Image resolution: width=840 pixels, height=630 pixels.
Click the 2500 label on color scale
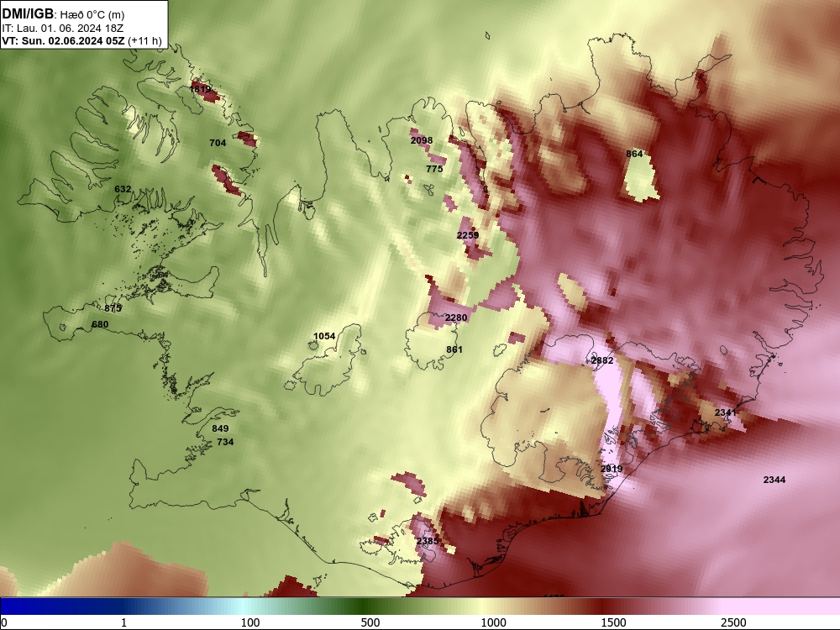pyautogui.click(x=733, y=622)
